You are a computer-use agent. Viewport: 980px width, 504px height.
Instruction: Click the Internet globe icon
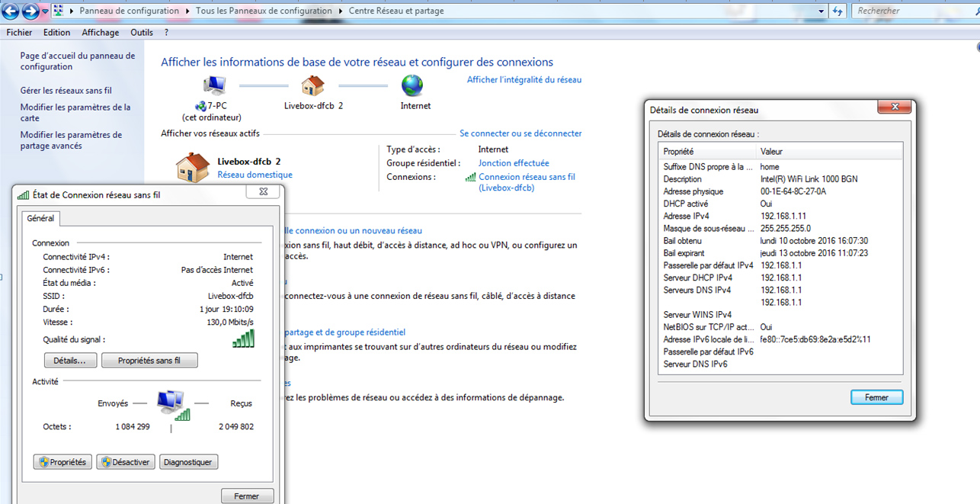click(x=412, y=85)
